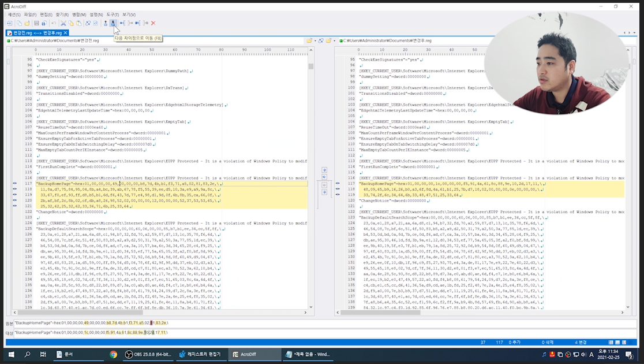Click the second gray merge toolbar icon
This screenshot has width=644, height=364.
coord(145,24)
